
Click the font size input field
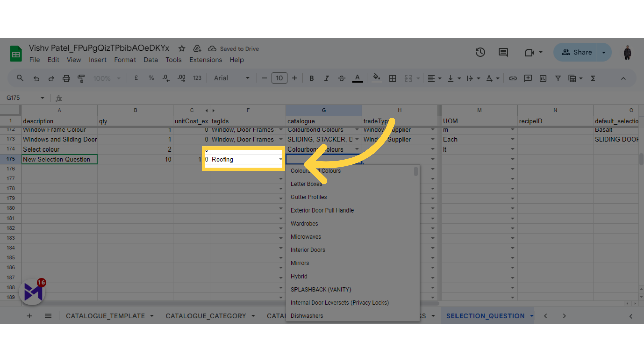pos(279,79)
